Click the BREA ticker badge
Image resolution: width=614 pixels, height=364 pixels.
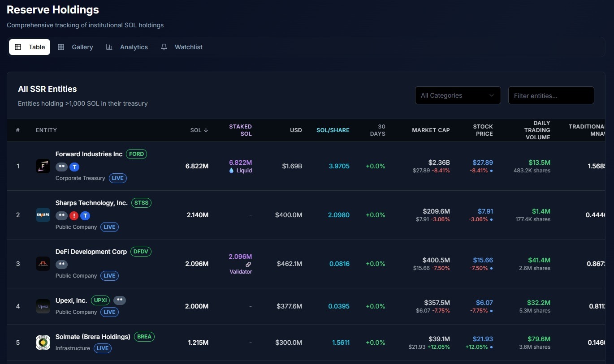(x=144, y=337)
